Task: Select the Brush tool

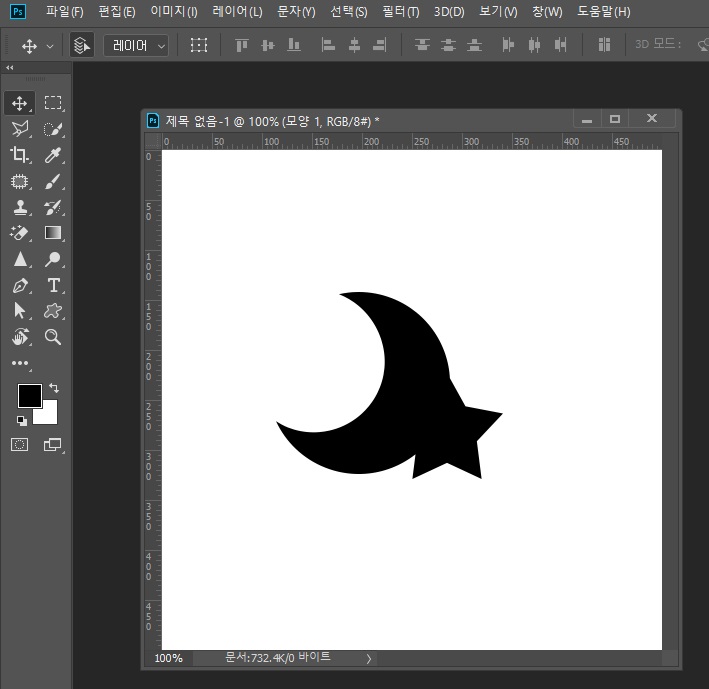Action: pyautogui.click(x=53, y=181)
